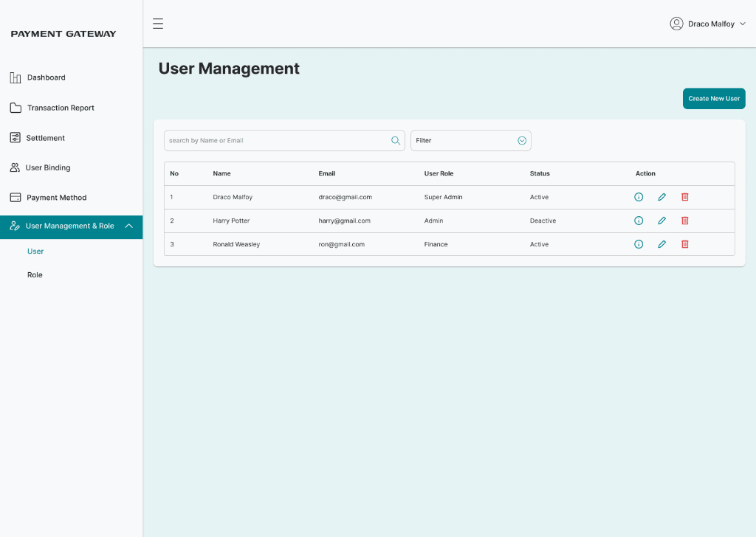Open the hamburger menu icon
This screenshot has height=537, width=756.
158,24
